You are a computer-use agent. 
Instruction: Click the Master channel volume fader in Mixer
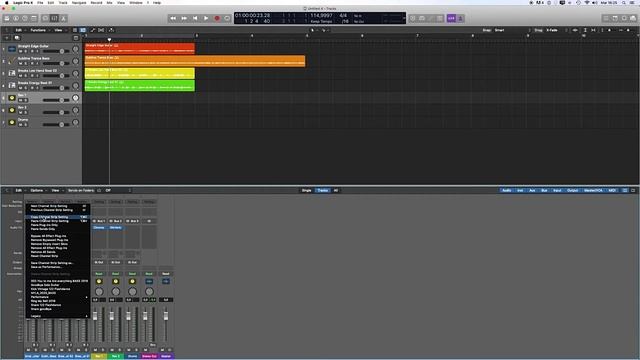tap(166, 316)
